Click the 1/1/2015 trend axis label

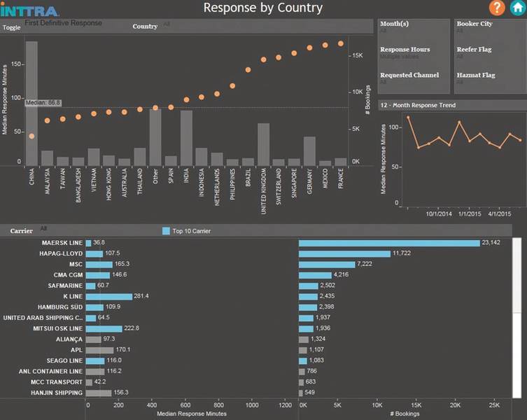(470, 214)
